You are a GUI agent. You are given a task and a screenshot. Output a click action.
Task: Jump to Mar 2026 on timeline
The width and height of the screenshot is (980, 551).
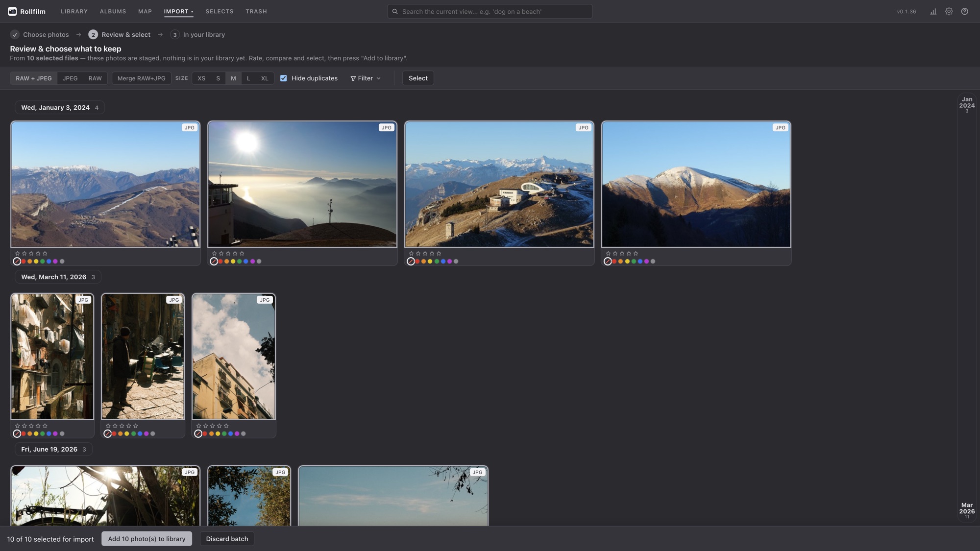coord(967,510)
